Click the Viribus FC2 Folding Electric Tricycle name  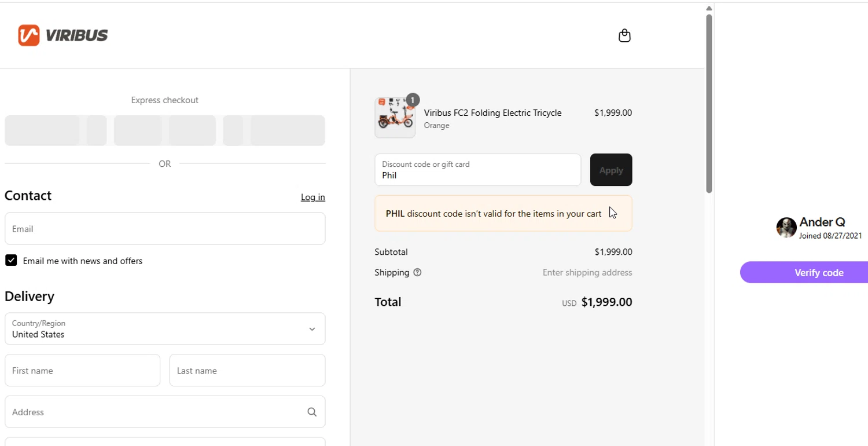(x=492, y=112)
